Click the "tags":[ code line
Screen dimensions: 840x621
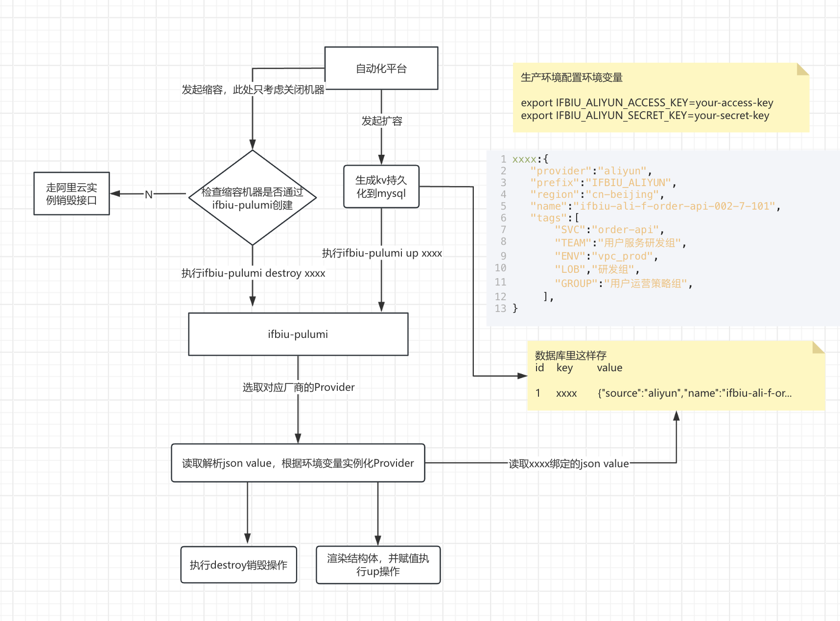tap(555, 218)
